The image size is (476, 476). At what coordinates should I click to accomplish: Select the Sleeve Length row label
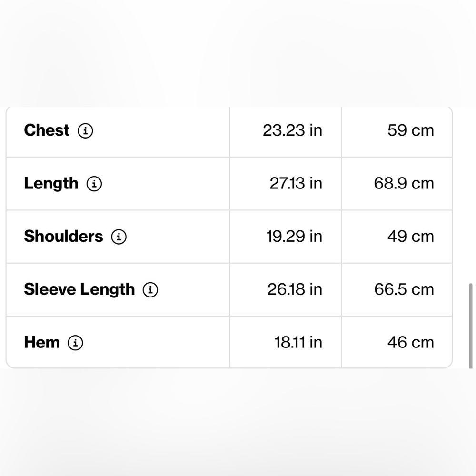click(79, 289)
